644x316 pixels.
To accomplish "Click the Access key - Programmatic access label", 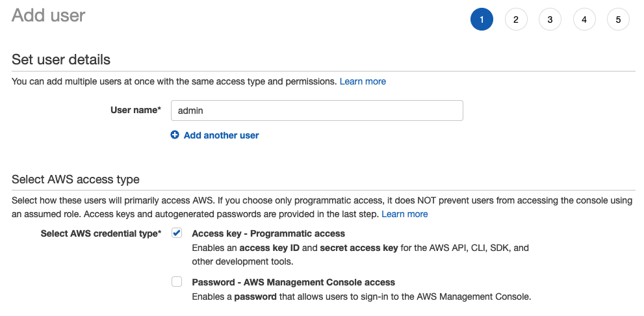I will (x=268, y=234).
